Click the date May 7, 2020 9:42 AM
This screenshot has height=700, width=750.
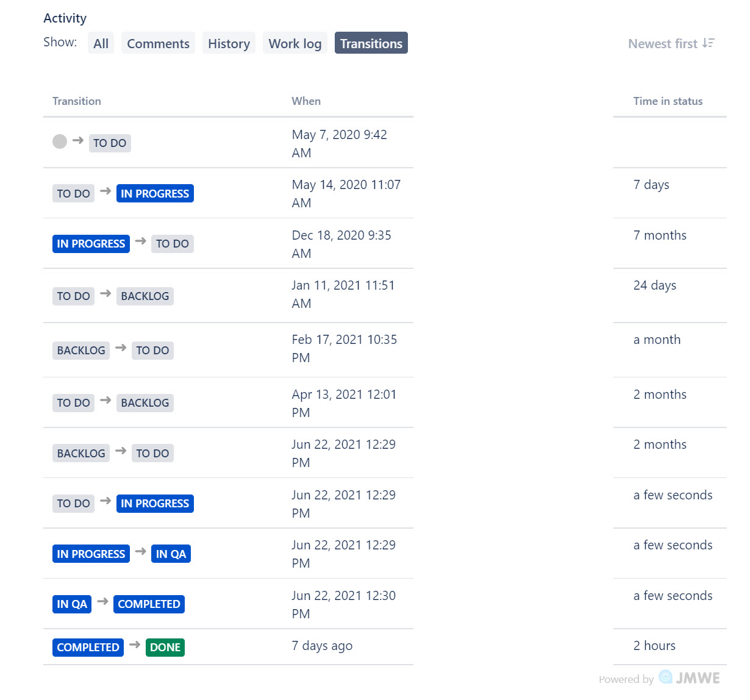point(339,143)
